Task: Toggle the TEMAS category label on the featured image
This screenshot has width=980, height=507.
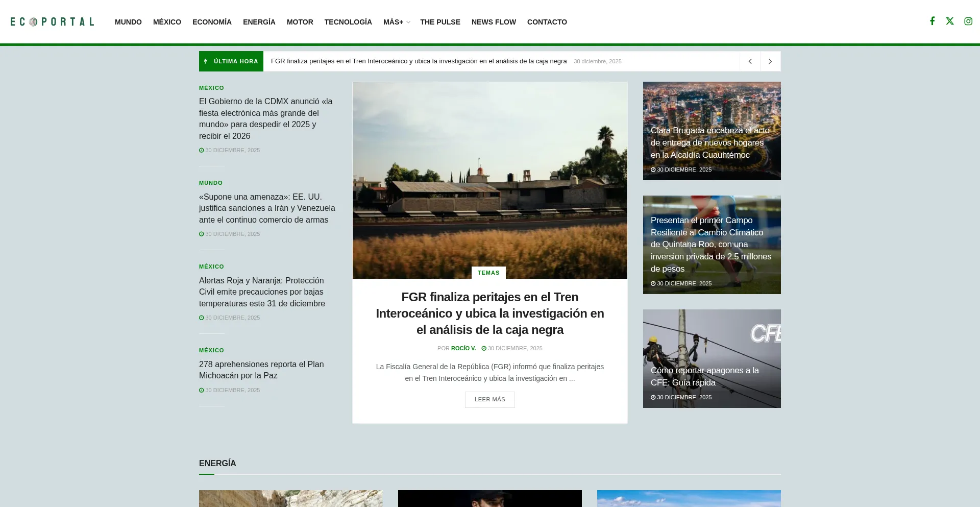Action: 488,273
